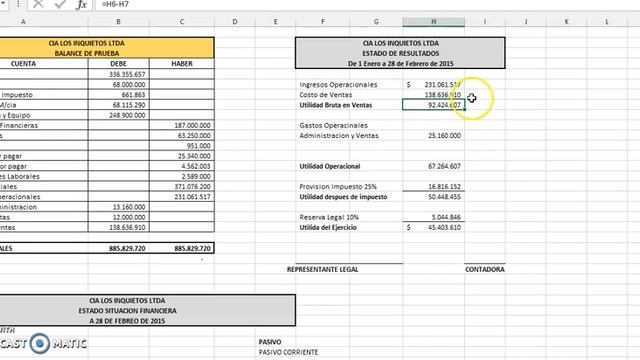Select cell with value 371.076.200

click(182, 187)
